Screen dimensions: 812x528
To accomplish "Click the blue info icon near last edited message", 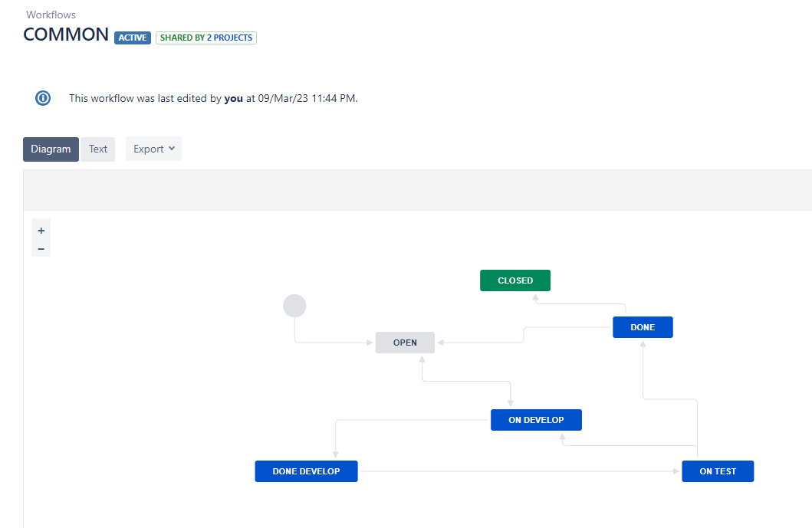I will tap(42, 98).
